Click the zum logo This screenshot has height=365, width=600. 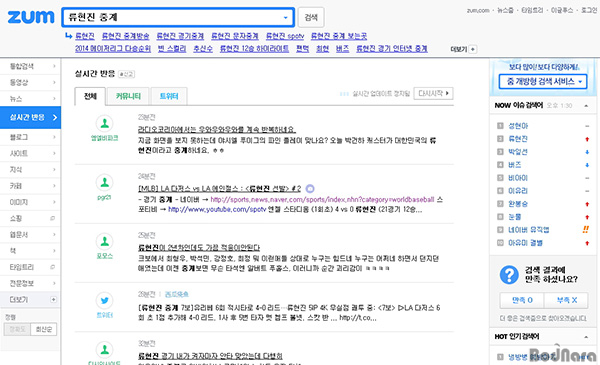pyautogui.click(x=31, y=17)
